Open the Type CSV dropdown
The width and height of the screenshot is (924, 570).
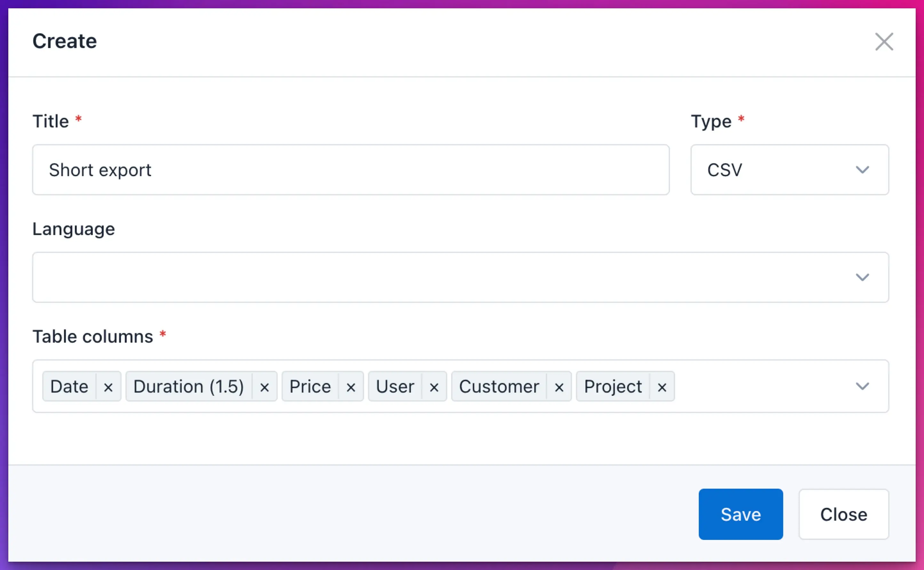(790, 170)
